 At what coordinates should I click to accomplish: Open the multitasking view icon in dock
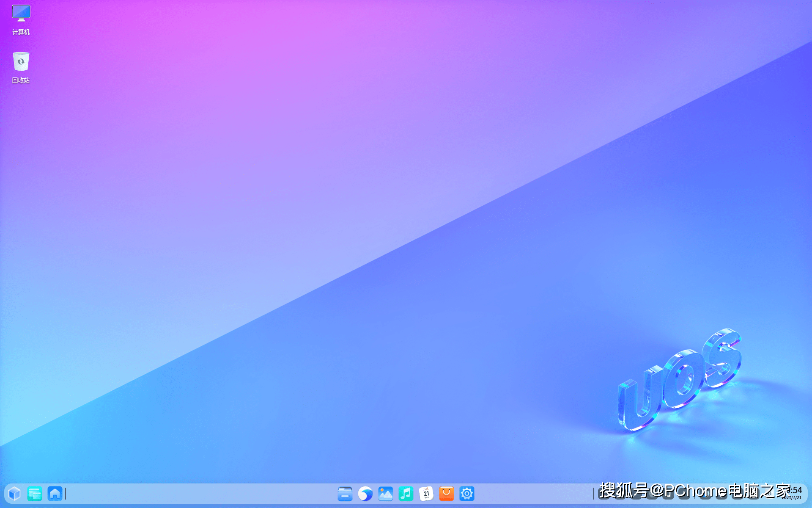(35, 494)
